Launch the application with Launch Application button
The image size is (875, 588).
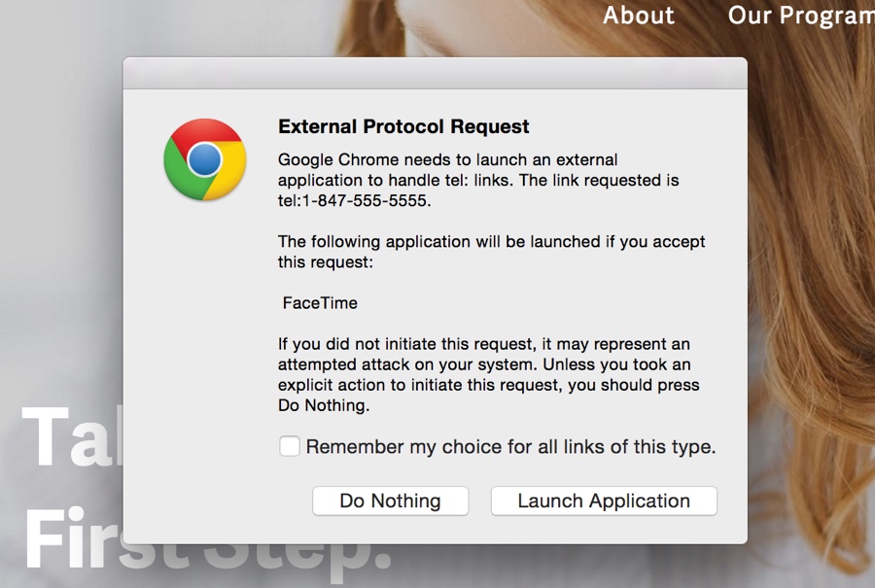tap(604, 502)
